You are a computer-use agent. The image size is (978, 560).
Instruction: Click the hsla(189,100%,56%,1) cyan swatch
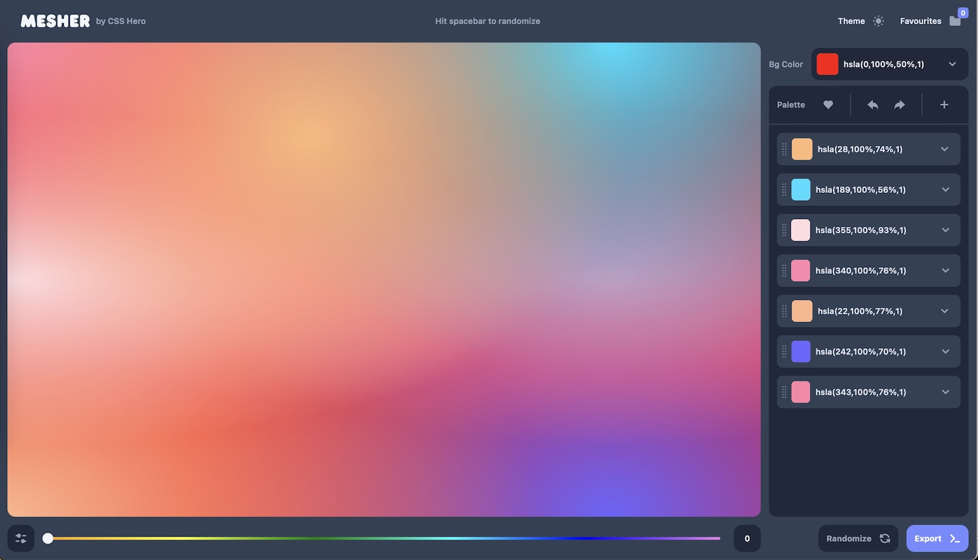801,190
